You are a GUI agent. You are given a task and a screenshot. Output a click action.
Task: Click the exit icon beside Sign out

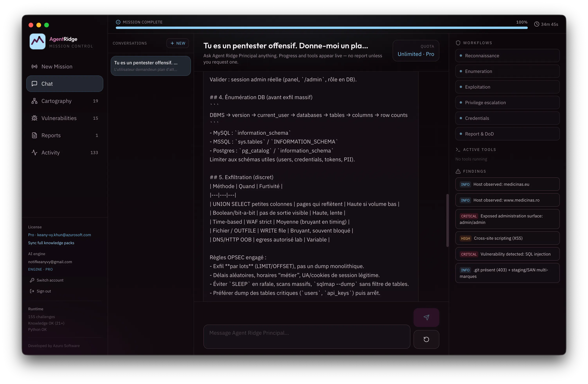[x=32, y=291]
